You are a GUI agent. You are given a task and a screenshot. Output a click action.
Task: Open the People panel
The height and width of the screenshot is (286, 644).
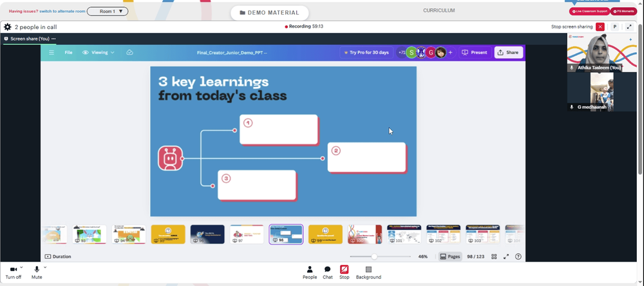point(310,272)
